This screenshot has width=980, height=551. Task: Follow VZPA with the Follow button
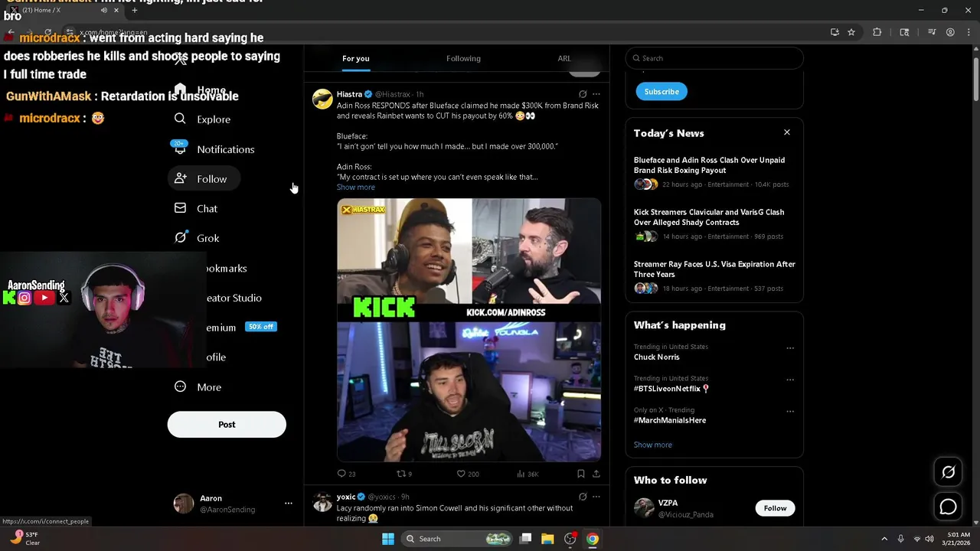pos(775,508)
